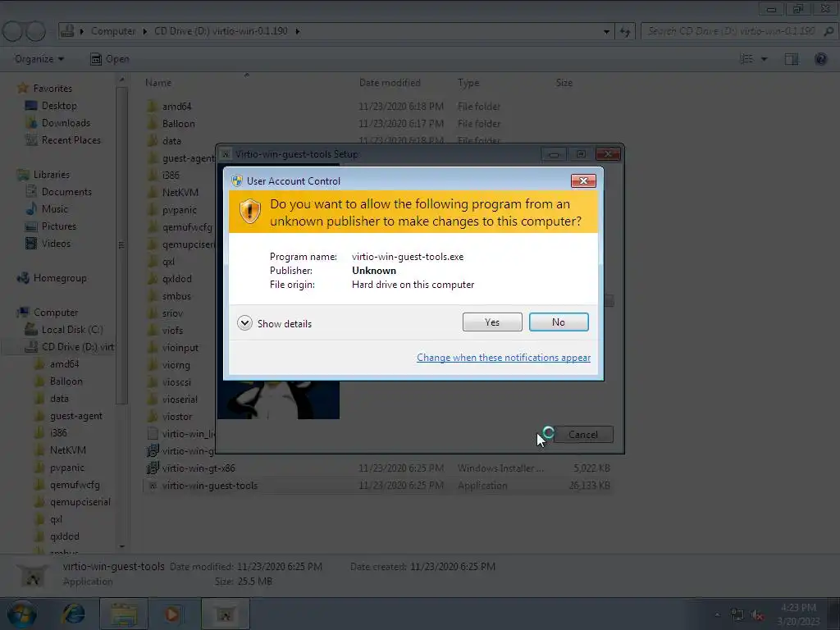Select smbus folder in file list
The height and width of the screenshot is (630, 840).
pos(176,296)
